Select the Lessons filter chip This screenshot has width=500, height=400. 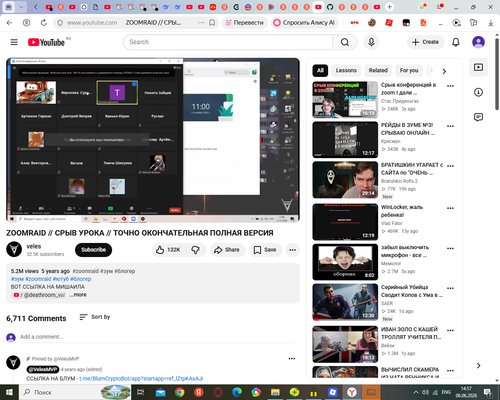tap(346, 70)
